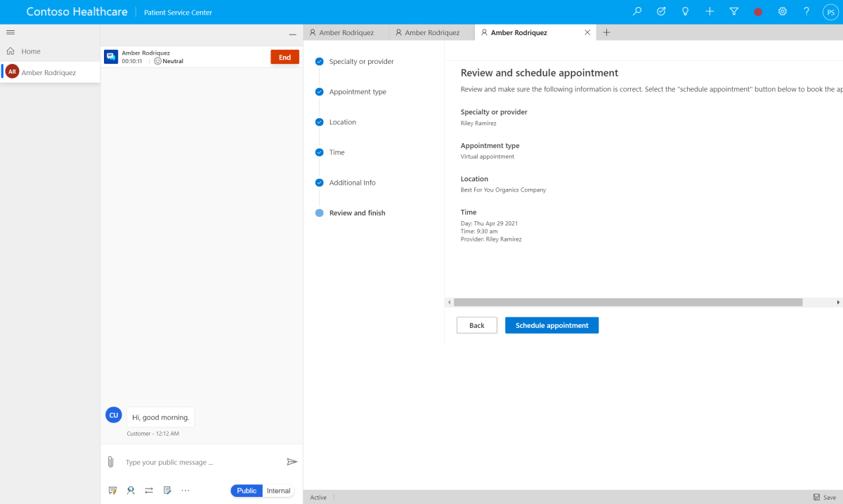The height and width of the screenshot is (504, 843).
Task: Close the active Amber Rodriguez tab
Action: [x=587, y=32]
